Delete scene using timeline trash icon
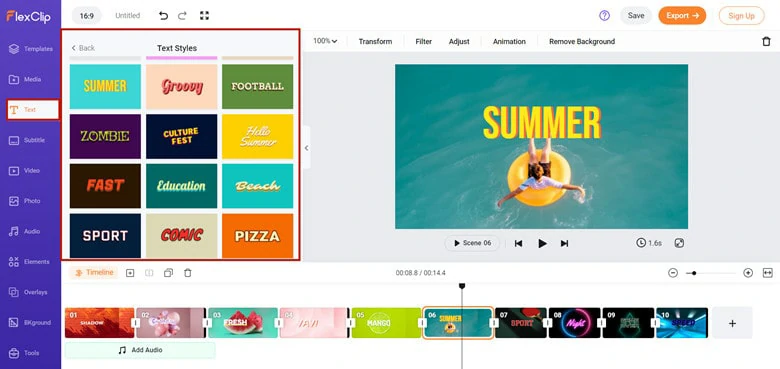 coord(188,273)
